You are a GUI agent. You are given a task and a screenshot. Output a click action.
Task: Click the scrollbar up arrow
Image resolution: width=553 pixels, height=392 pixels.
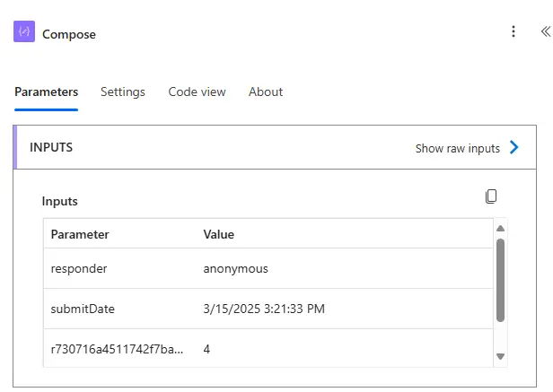[x=500, y=228]
